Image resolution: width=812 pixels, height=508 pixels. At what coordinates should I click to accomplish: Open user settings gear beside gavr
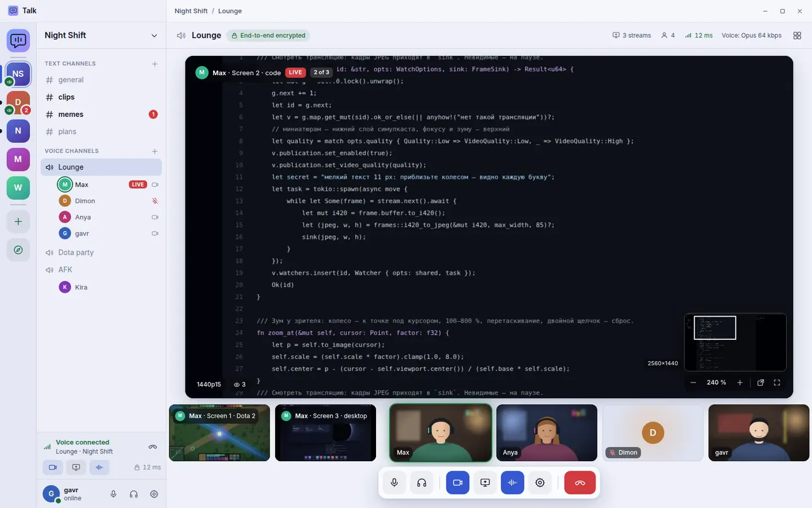point(154,494)
